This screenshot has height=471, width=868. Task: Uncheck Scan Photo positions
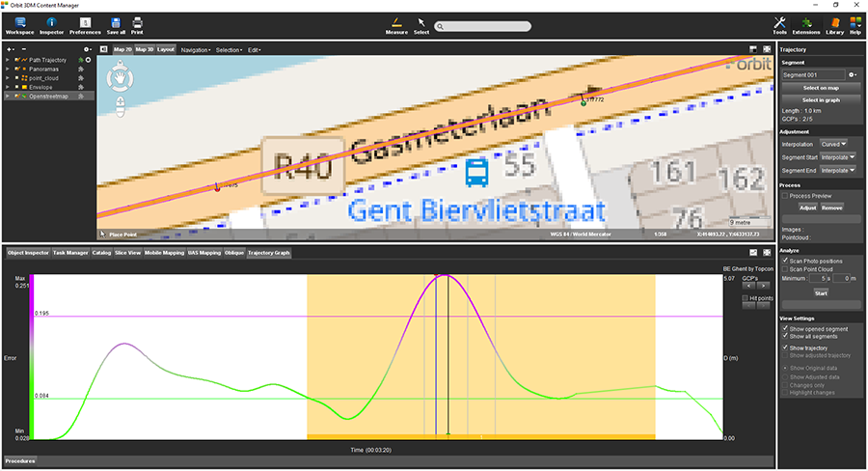(x=785, y=261)
